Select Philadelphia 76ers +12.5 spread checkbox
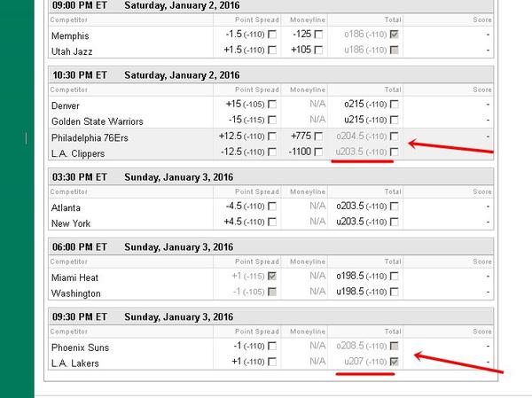532x398 pixels. [272, 137]
